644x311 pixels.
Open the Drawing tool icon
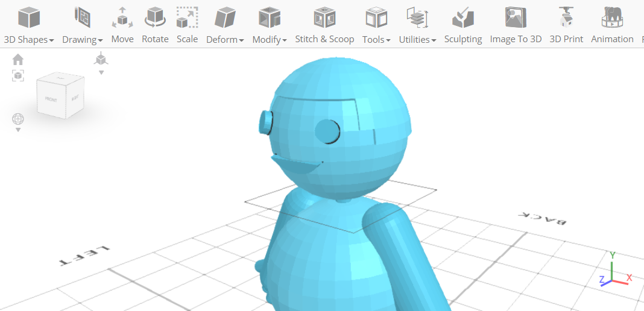point(82,17)
